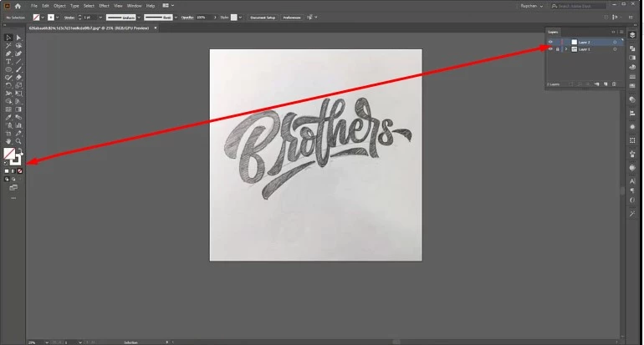Select the Gradient tool
Image resolution: width=644 pixels, height=345 pixels.
pyautogui.click(x=18, y=109)
